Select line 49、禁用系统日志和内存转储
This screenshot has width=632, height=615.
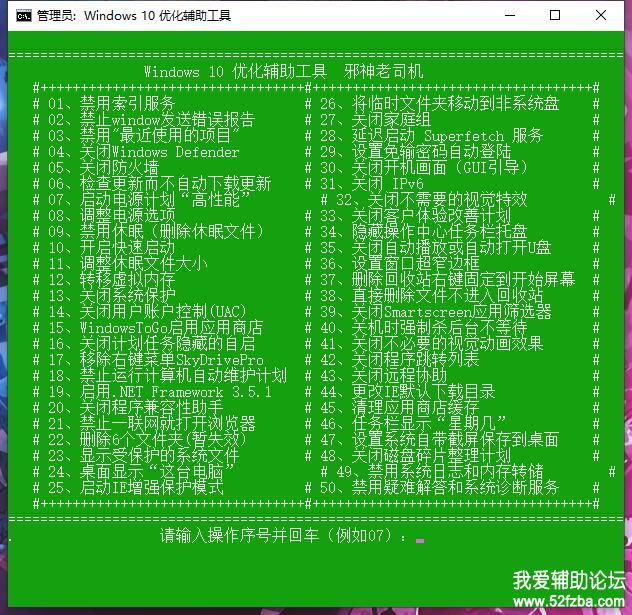(x=440, y=472)
